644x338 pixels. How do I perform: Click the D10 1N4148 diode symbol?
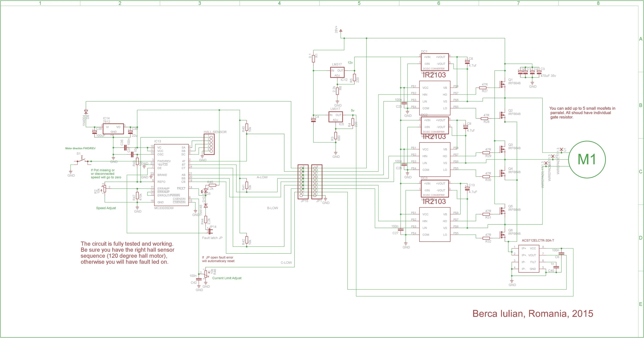[x=206, y=206]
